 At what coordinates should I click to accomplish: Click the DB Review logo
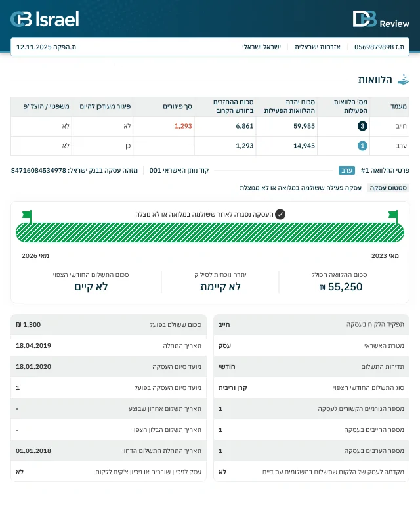click(381, 19)
